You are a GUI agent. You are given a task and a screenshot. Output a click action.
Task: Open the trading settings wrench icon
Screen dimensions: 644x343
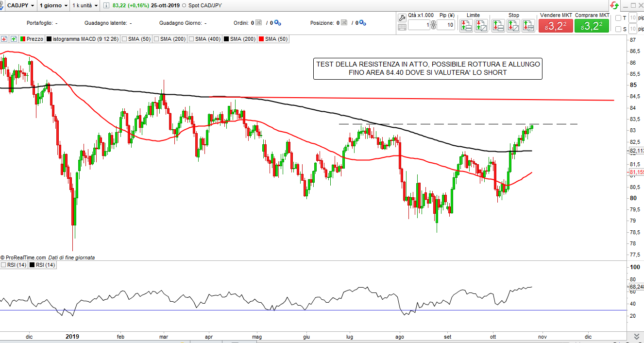tap(402, 17)
